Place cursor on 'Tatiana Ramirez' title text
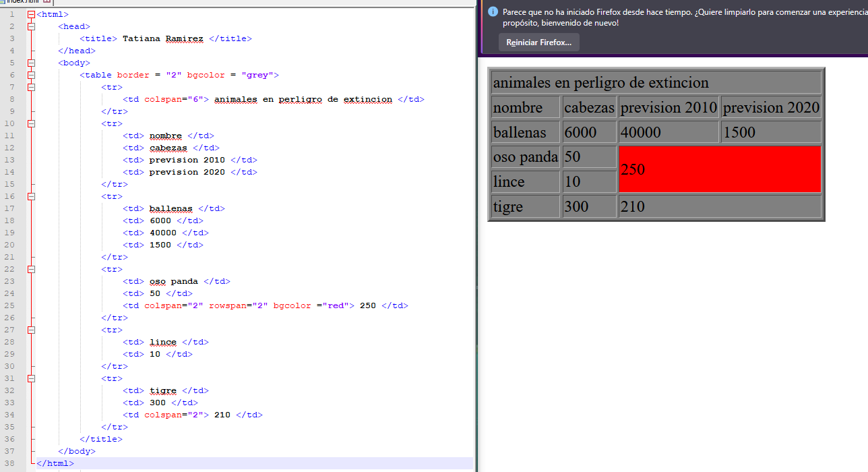 pos(162,38)
